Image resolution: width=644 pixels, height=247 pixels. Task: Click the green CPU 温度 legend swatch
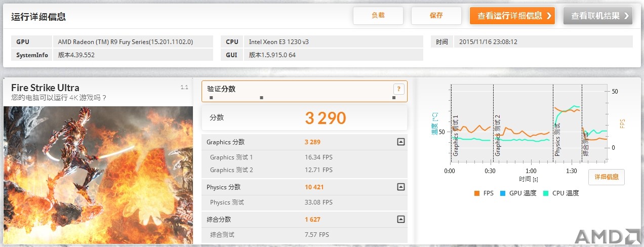tap(546, 193)
